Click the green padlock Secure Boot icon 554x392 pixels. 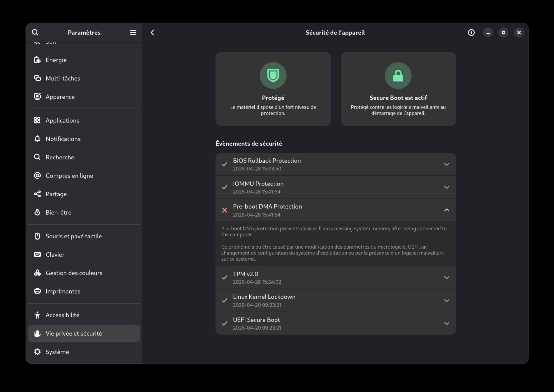398,76
